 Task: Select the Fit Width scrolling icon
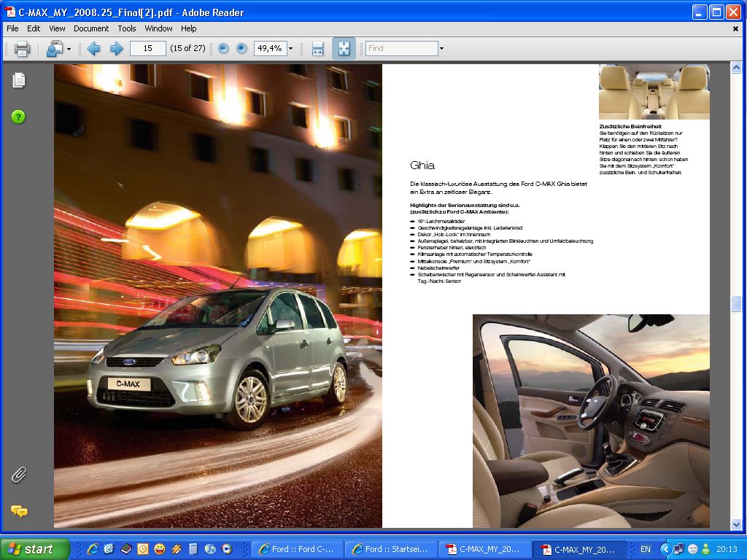click(x=317, y=49)
